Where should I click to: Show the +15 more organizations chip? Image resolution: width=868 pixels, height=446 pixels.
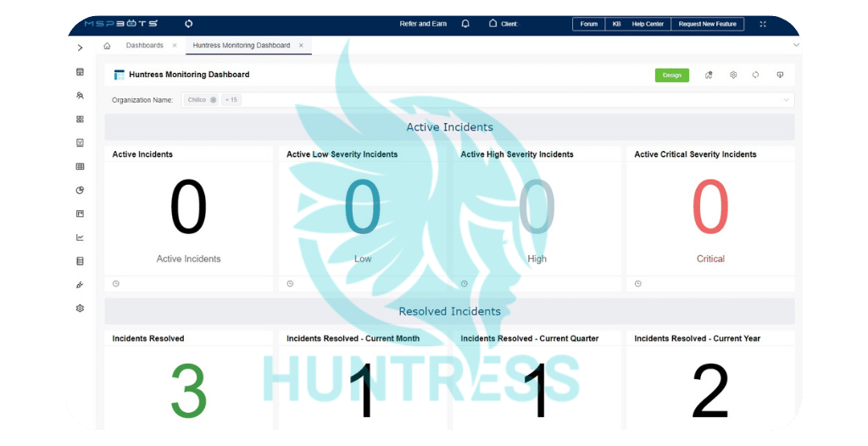pyautogui.click(x=231, y=100)
